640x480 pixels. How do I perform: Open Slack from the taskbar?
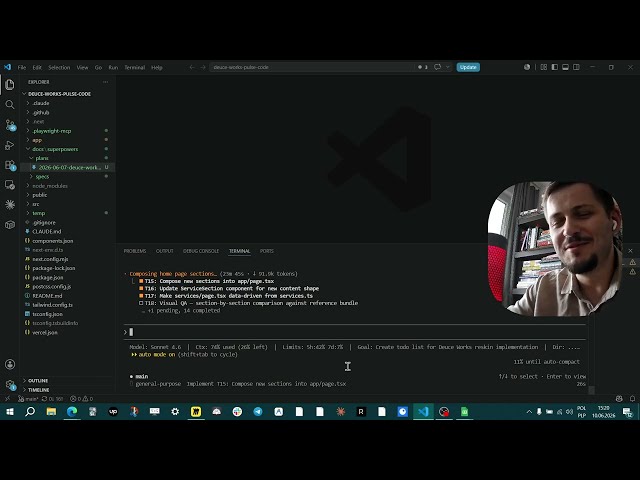237,411
